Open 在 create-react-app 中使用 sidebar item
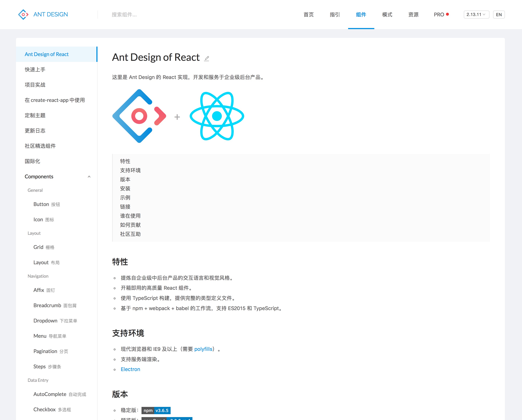The width and height of the screenshot is (522, 420). pyautogui.click(x=57, y=100)
